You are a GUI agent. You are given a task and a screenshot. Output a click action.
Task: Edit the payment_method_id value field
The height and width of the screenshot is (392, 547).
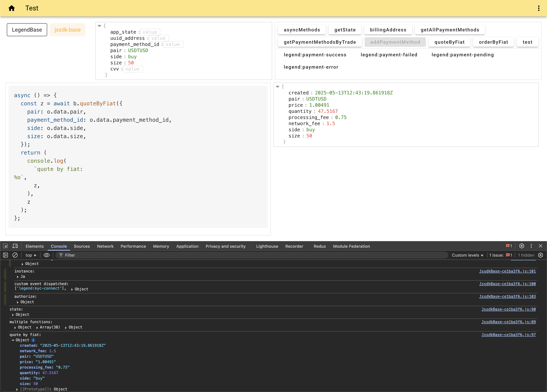(173, 44)
